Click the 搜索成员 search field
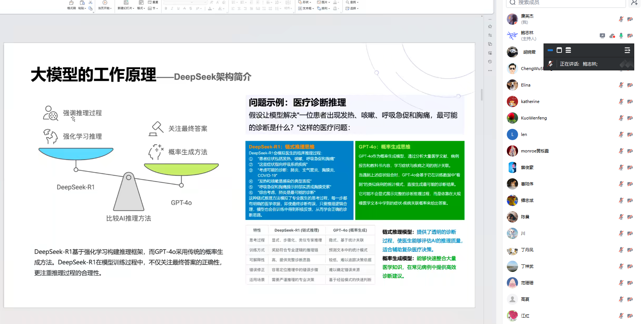 click(x=566, y=3)
